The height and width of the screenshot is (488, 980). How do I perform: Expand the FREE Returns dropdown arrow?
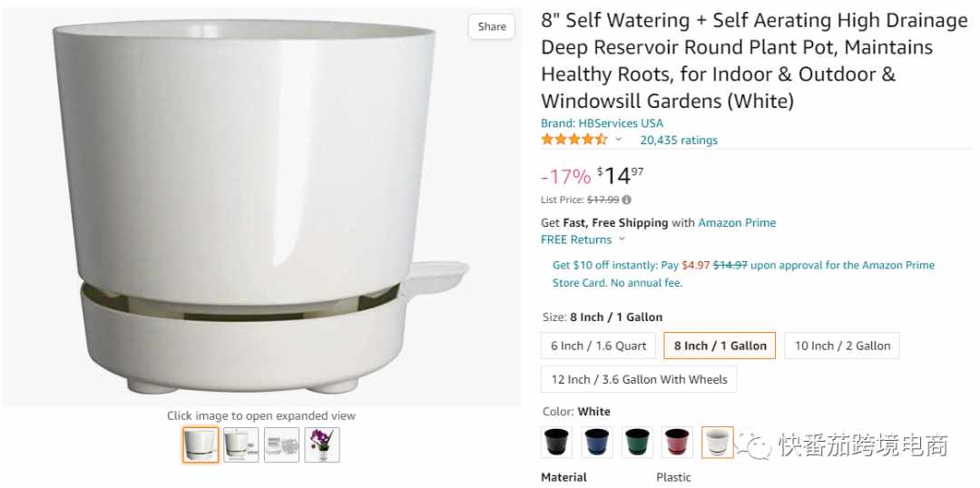(x=622, y=239)
